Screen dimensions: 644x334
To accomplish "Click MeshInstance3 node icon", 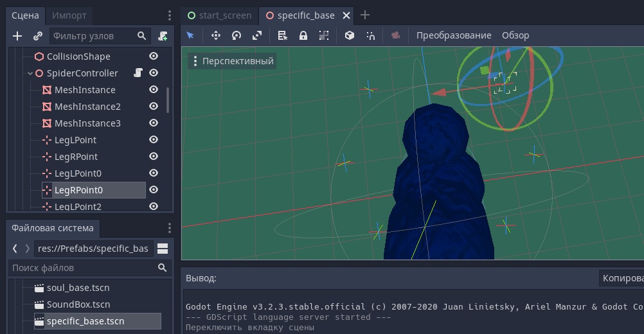I will pyautogui.click(x=47, y=123).
